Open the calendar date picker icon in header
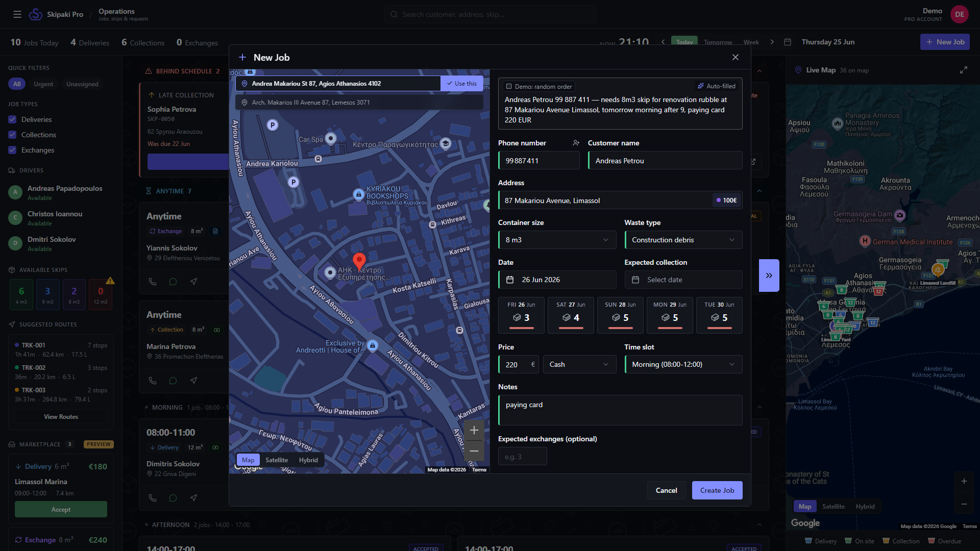 [788, 42]
